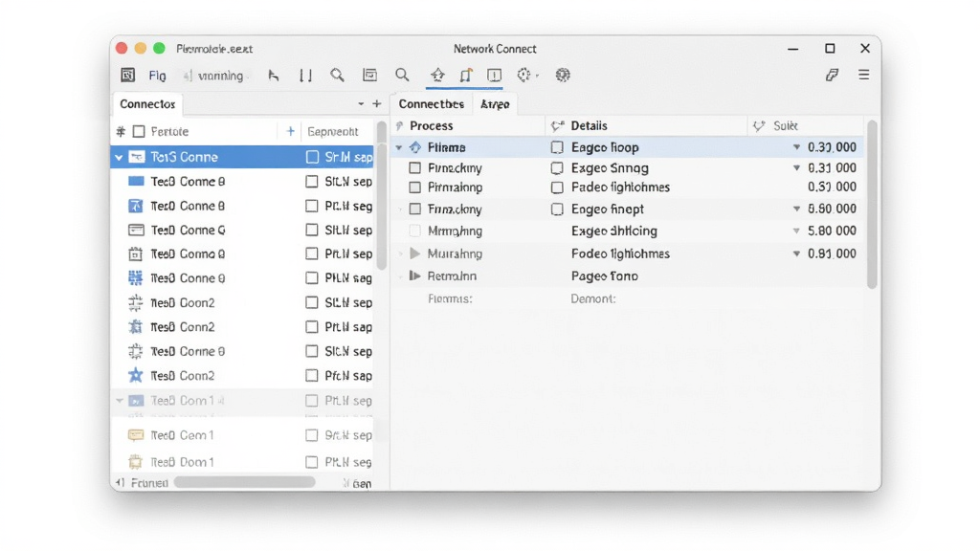Image resolution: width=980 pixels, height=551 pixels.
Task: Open the dropdown arrow beside 0.30.000
Action: click(797, 147)
